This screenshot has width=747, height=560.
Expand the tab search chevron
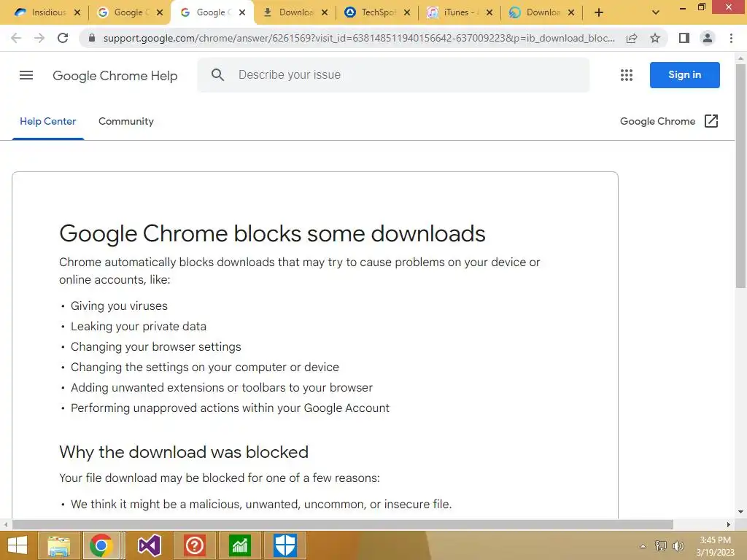click(x=656, y=13)
